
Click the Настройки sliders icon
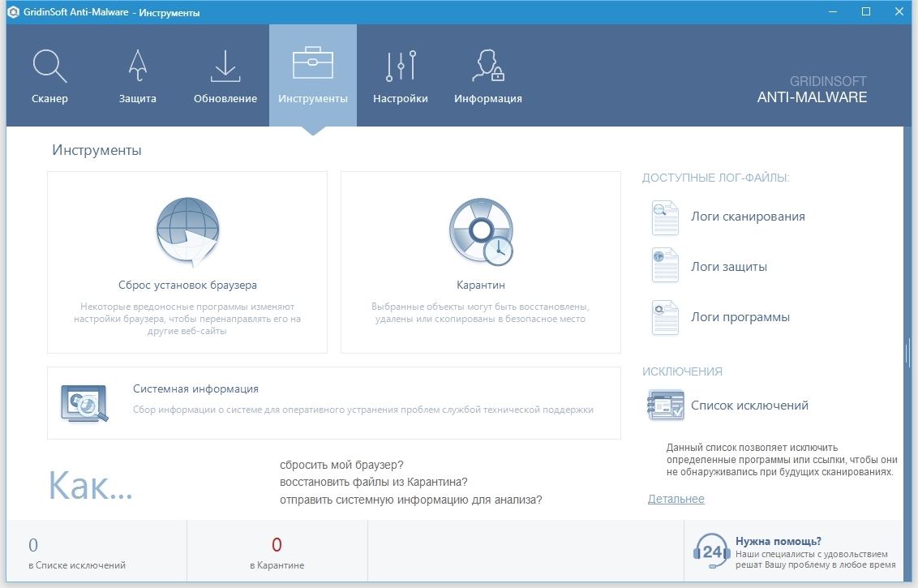[401, 67]
